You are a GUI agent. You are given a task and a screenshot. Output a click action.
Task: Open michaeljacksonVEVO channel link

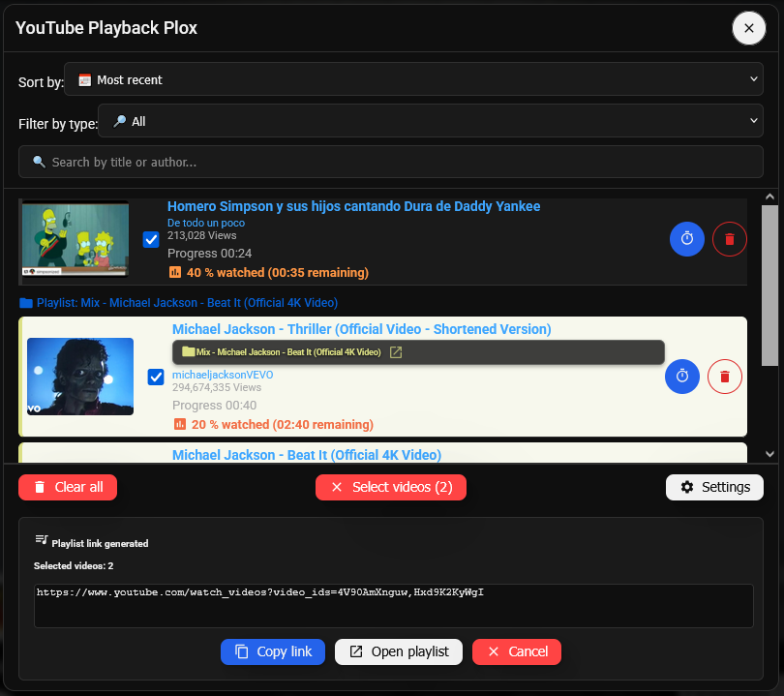pos(223,375)
